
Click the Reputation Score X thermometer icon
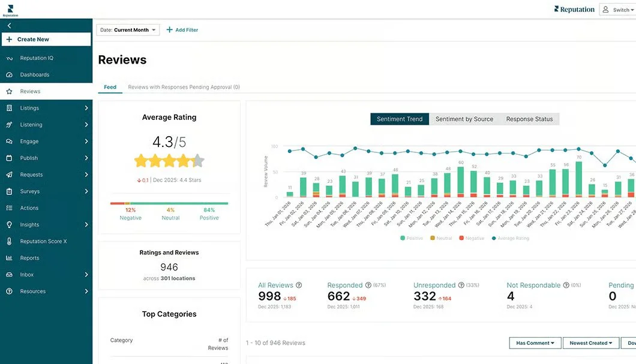[9, 241]
